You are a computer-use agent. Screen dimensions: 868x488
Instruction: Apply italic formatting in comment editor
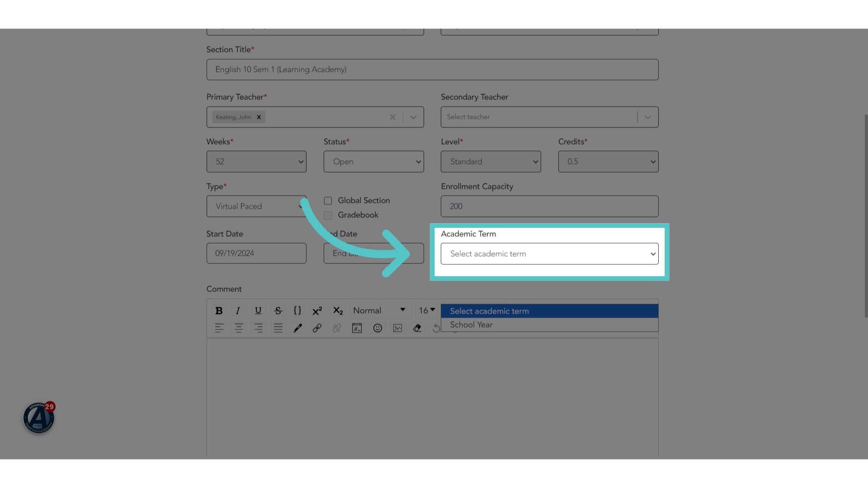point(238,310)
